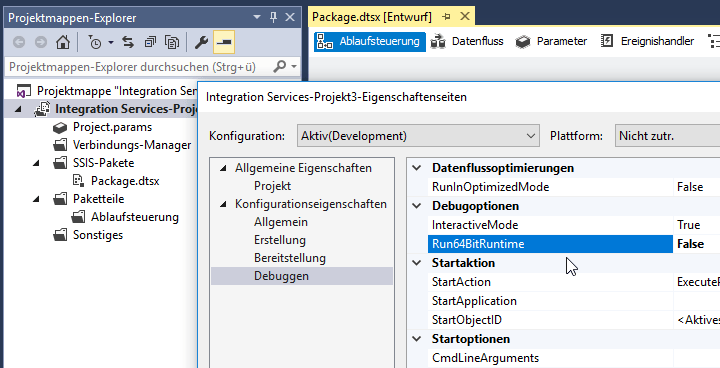This screenshot has height=368, width=720.
Task: Toggle auto-hide pin of Projektmappen-Explorer
Action: [x=273, y=17]
